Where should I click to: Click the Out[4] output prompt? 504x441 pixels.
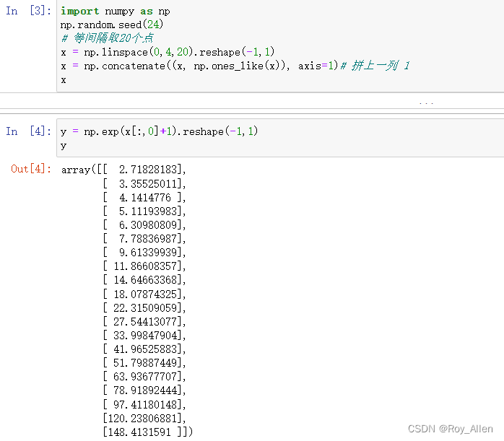[x=31, y=169]
